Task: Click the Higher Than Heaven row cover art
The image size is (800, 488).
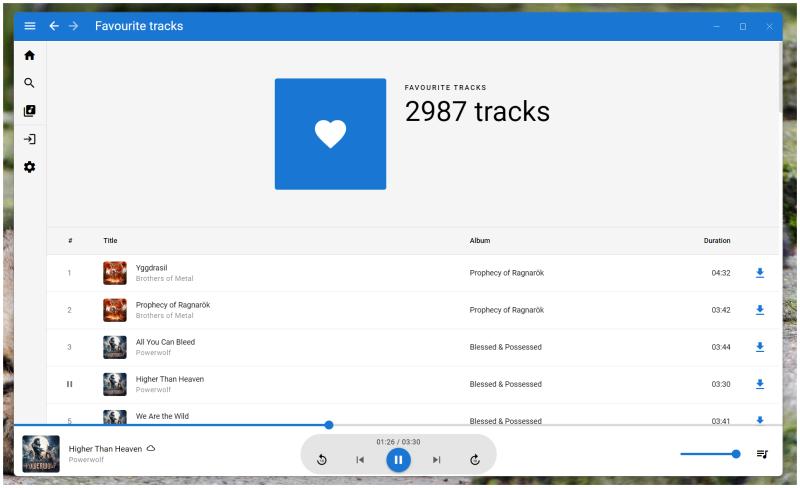Action: (x=115, y=384)
